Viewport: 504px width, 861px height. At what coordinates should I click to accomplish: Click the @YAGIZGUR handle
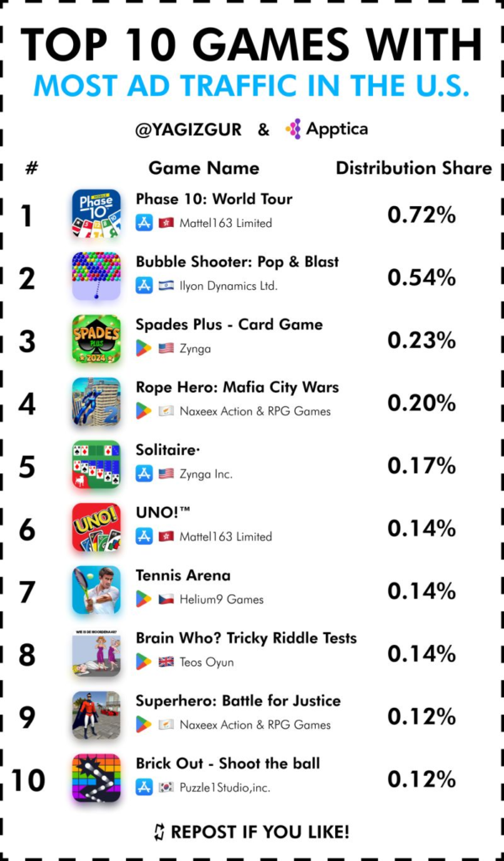tap(188, 129)
